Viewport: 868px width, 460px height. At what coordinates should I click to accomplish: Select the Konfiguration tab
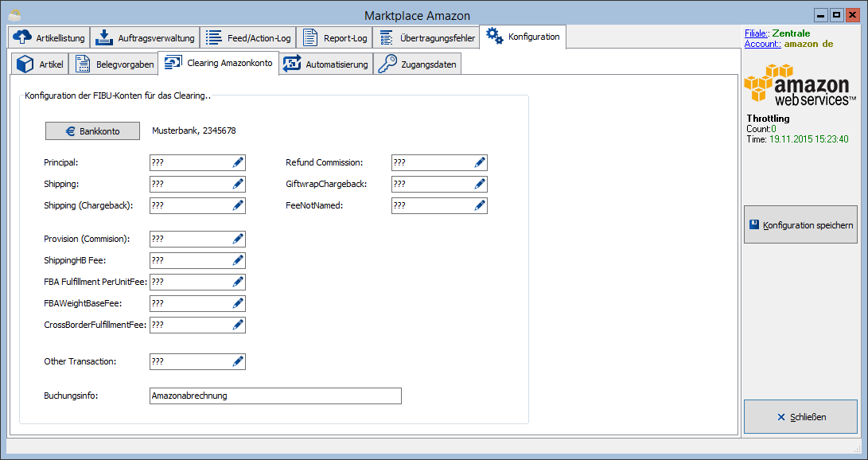click(x=523, y=37)
